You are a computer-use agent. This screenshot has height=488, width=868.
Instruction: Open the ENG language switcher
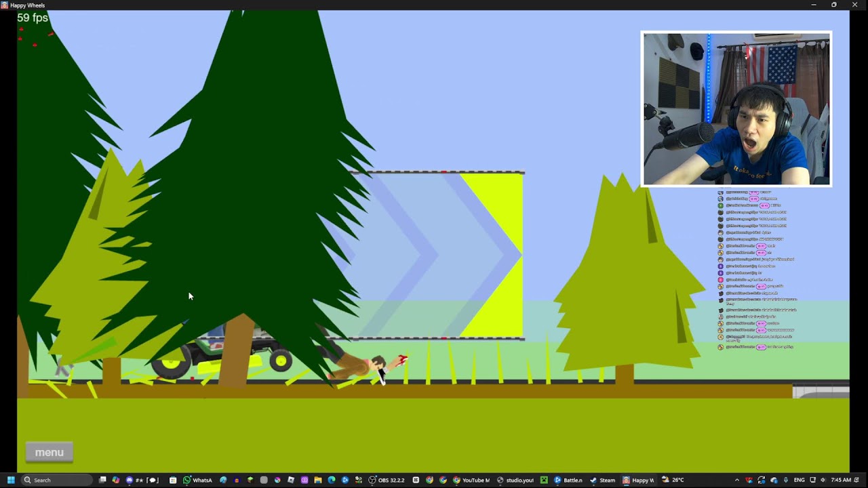click(800, 480)
